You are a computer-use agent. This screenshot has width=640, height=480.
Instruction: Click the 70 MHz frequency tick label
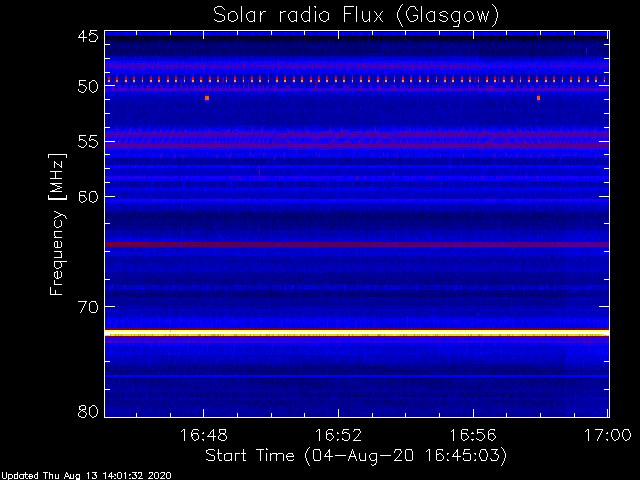[88, 307]
